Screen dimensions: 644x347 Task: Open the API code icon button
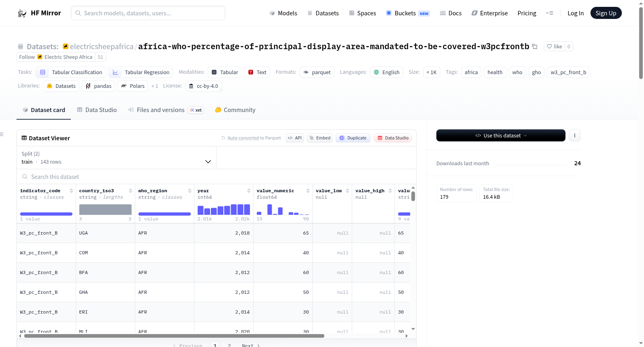(x=295, y=138)
